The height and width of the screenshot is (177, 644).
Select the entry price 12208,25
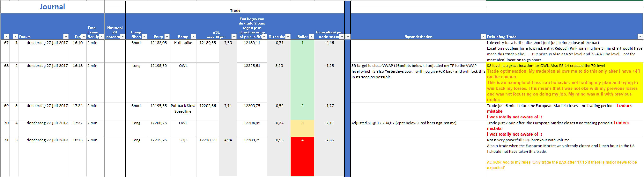[159, 129]
